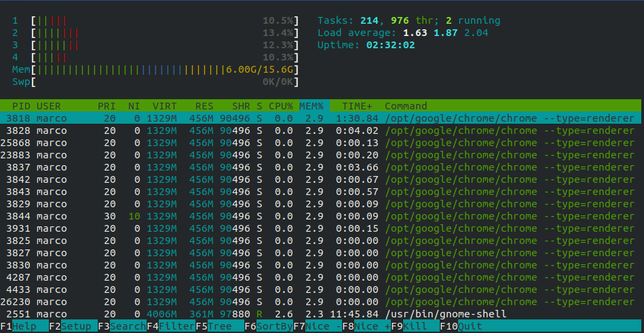Open the F1 Help function
644x333 pixels.
pos(24,326)
